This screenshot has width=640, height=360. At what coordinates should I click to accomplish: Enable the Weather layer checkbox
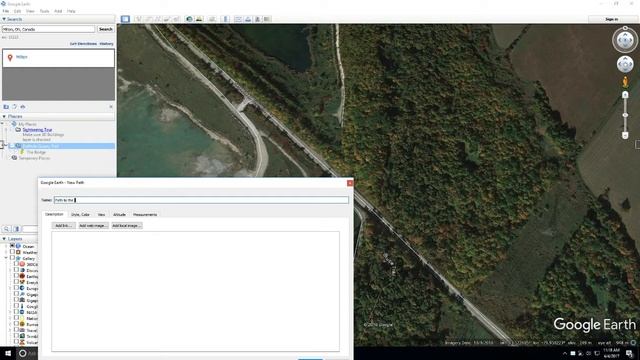(x=12, y=252)
